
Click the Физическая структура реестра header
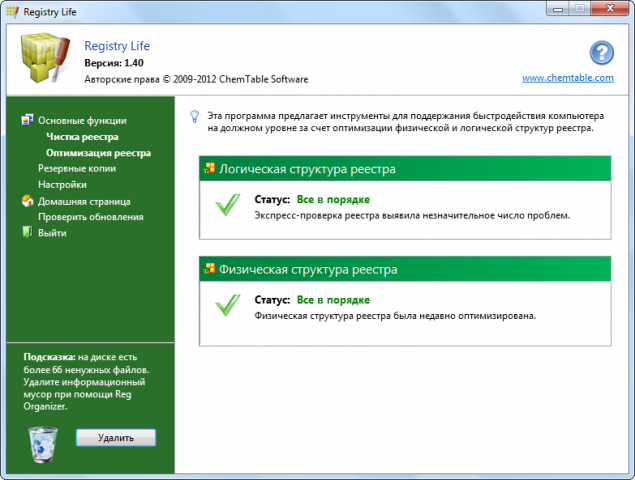405,269
